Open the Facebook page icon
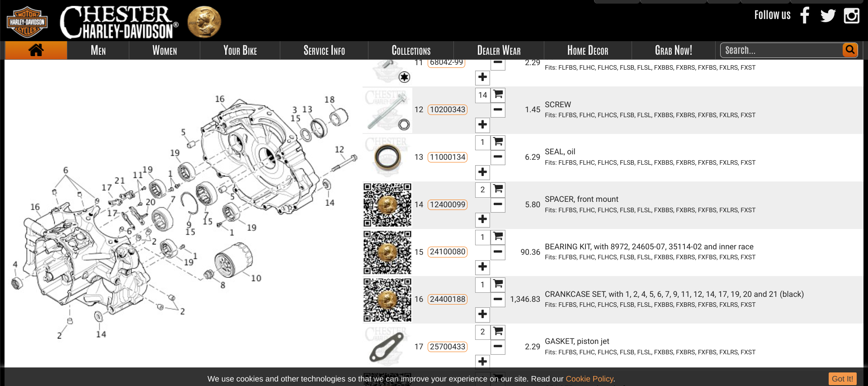 [805, 15]
